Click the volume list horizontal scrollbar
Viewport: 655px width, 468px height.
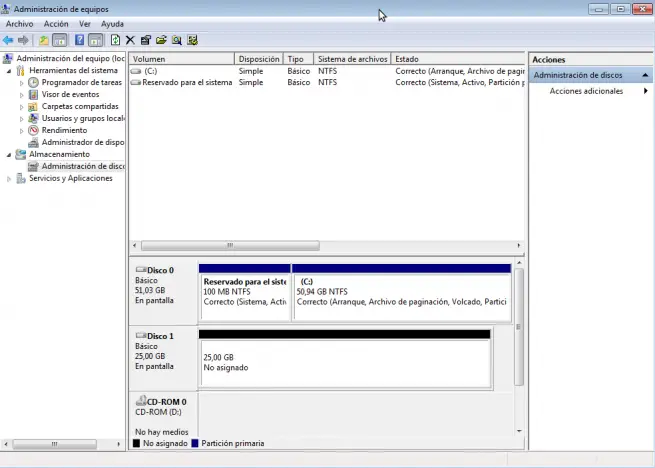point(230,245)
